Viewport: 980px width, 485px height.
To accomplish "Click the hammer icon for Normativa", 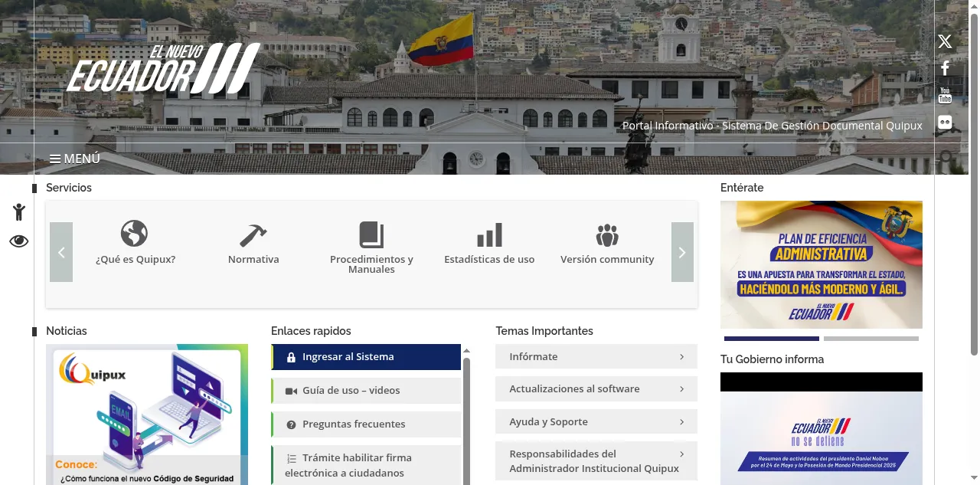I will [253, 234].
